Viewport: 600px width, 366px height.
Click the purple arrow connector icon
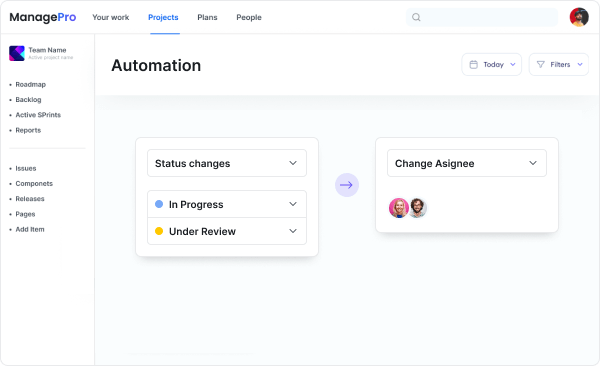pos(347,185)
